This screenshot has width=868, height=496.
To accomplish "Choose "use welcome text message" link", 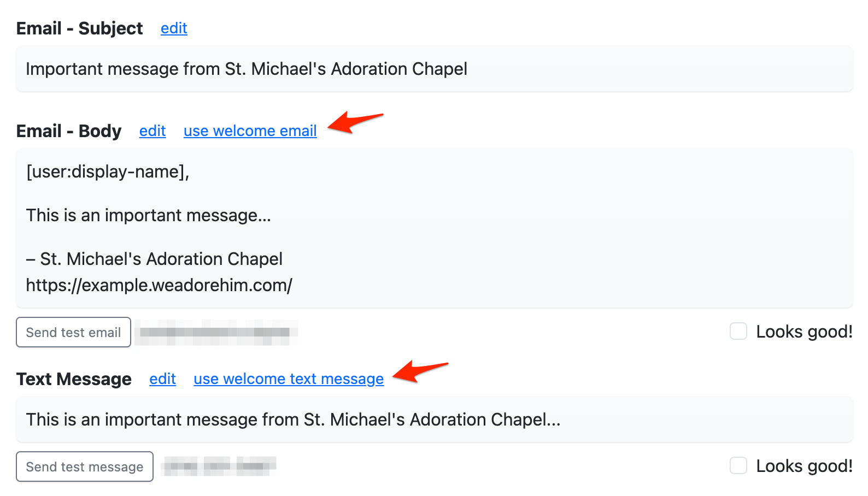I will click(x=289, y=379).
